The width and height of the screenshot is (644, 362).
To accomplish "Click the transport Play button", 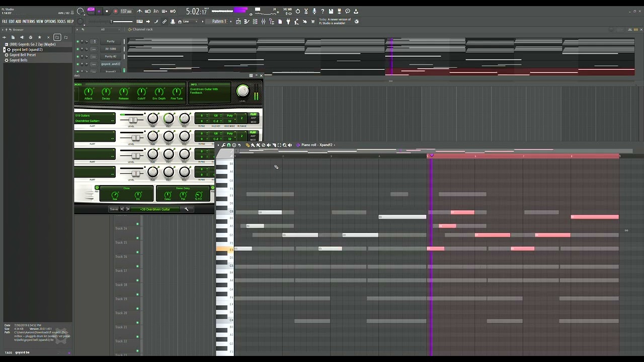I will point(99,11).
